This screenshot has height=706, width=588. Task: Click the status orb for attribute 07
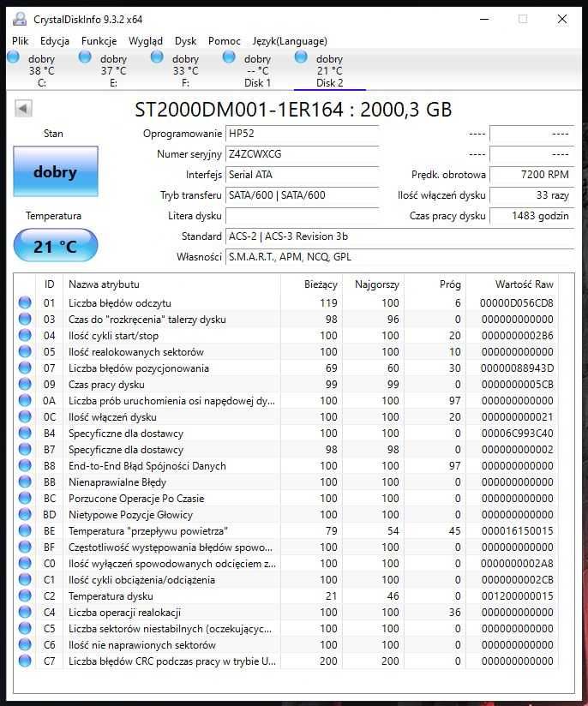pyautogui.click(x=25, y=368)
